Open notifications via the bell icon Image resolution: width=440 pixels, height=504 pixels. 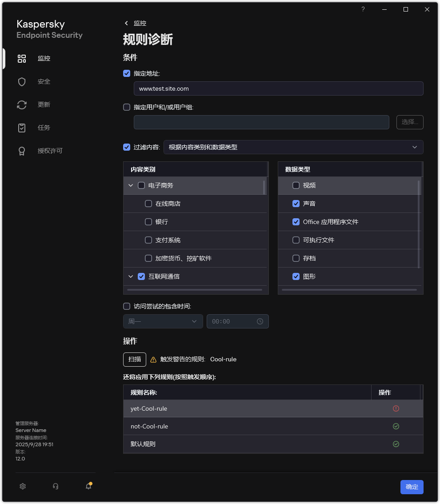pos(88,486)
